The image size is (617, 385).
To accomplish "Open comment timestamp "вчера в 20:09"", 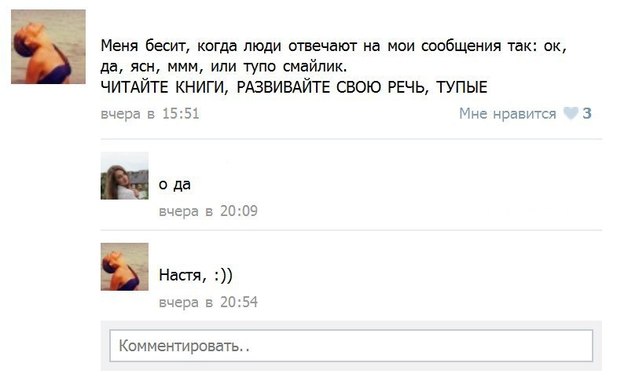I will tap(208, 211).
